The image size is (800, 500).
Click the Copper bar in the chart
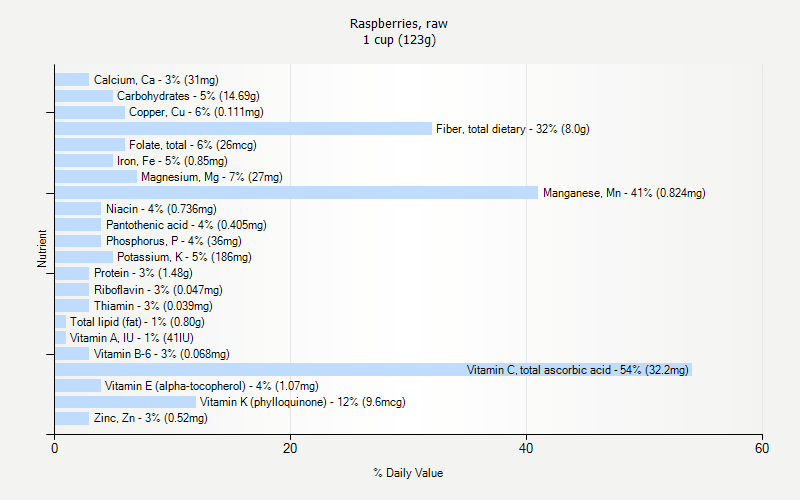click(x=90, y=112)
